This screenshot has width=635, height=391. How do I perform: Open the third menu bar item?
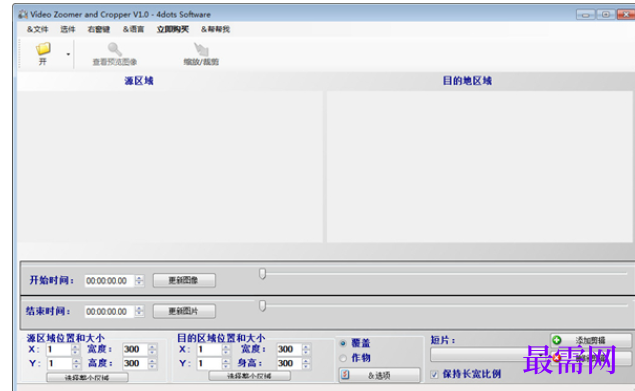click(x=99, y=29)
